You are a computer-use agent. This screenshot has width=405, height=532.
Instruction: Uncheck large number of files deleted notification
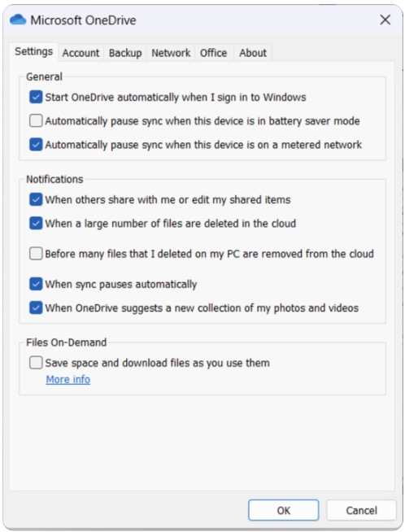tap(36, 223)
